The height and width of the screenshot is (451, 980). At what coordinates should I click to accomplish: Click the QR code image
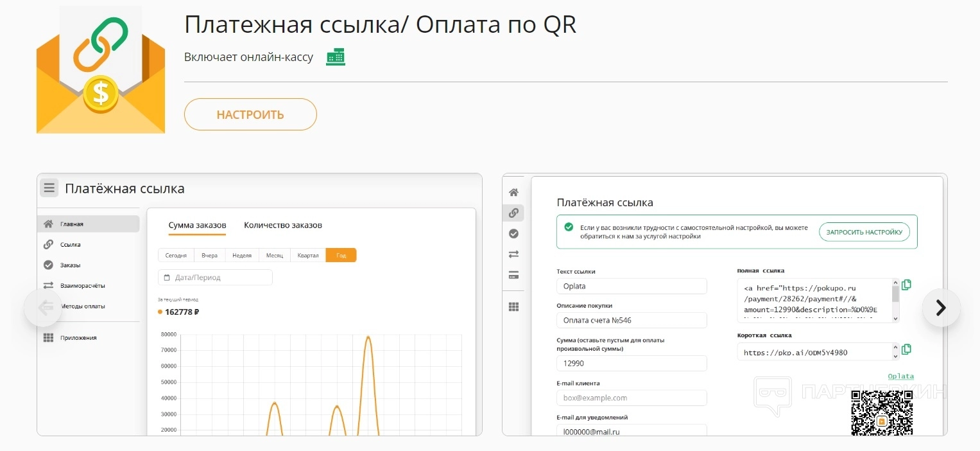882,412
